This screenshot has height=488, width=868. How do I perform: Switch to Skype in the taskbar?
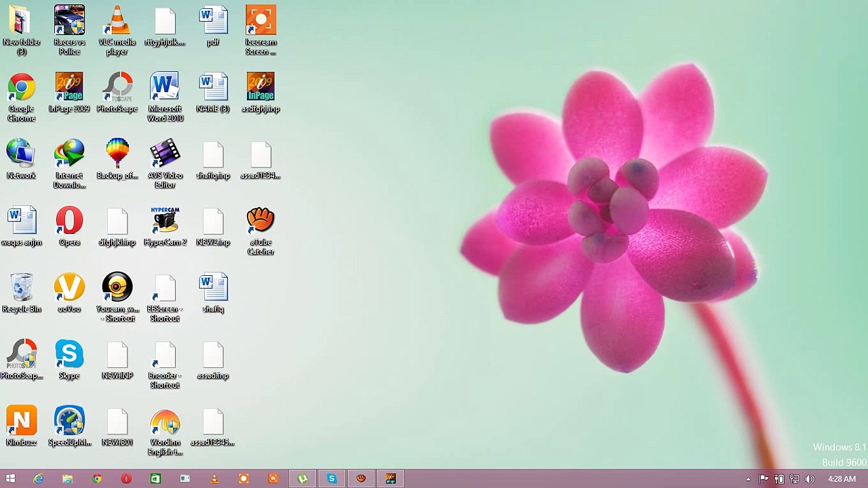tap(332, 479)
